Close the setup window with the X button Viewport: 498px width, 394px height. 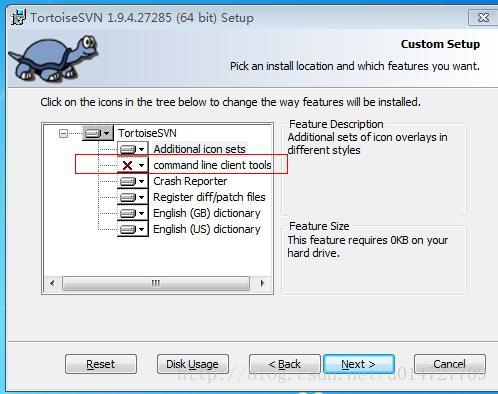click(x=483, y=17)
